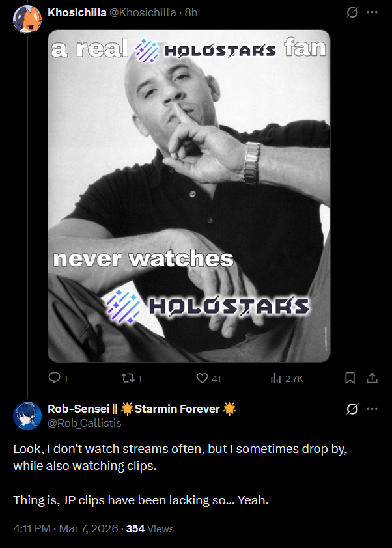Like Khosichilla's post with 41 likes
The width and height of the screenshot is (392, 548).
(208, 378)
